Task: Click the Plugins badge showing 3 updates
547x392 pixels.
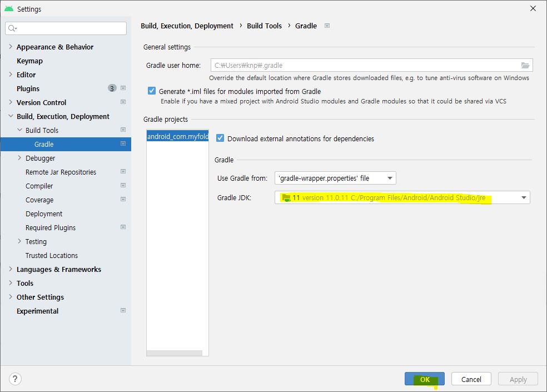Action: [x=111, y=88]
